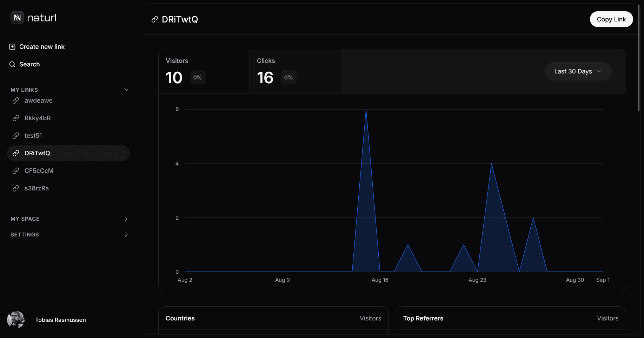This screenshot has width=644, height=338.
Task: Open the CF5cCcM link
Action: coord(68,171)
